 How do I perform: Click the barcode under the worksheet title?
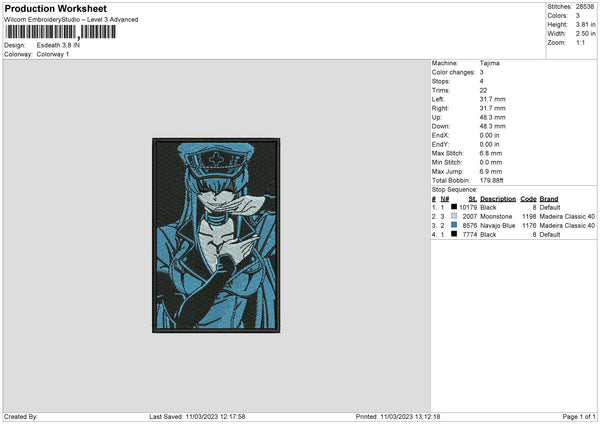click(60, 32)
